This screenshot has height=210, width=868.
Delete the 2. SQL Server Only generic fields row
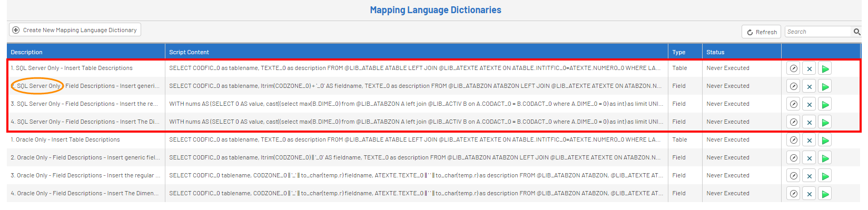[x=810, y=86]
